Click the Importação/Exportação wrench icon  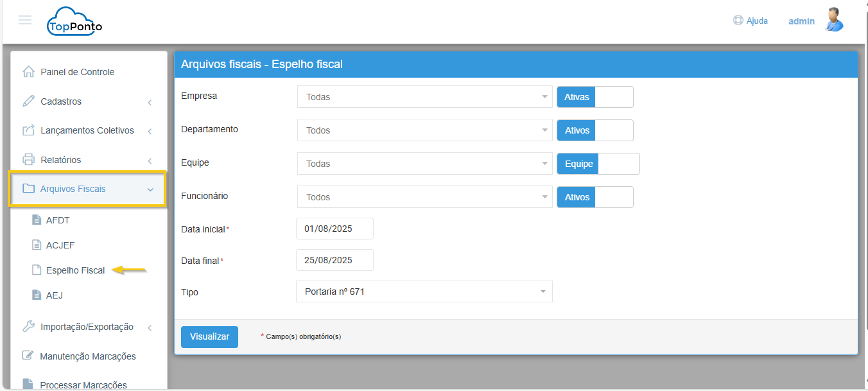pyautogui.click(x=28, y=327)
